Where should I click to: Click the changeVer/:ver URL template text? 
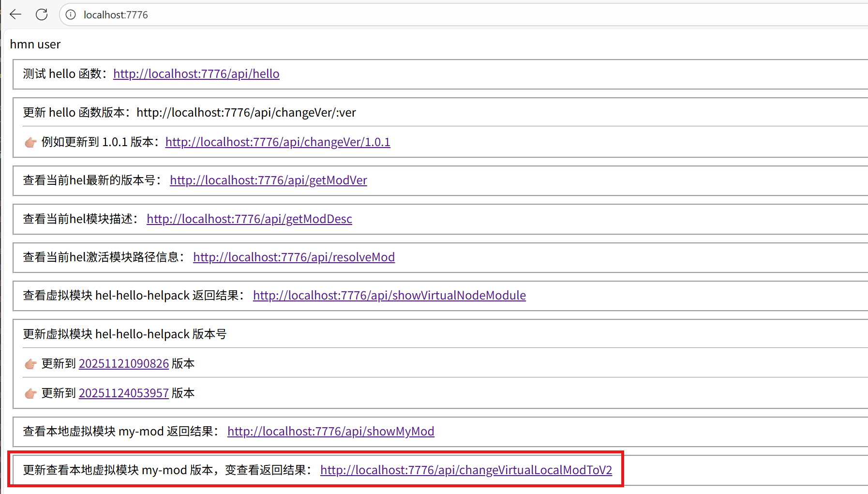[x=246, y=113]
